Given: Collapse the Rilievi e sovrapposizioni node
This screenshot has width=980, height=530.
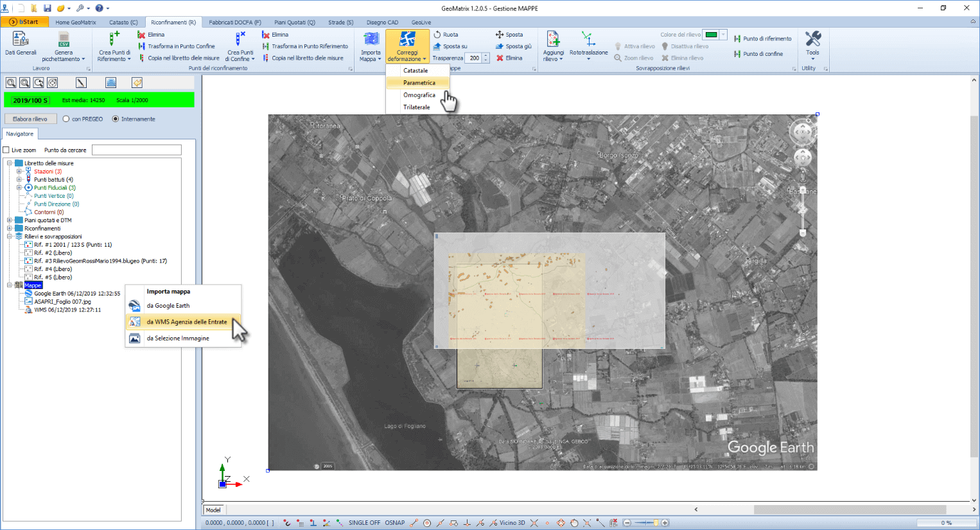Looking at the screenshot, I should coord(10,236).
